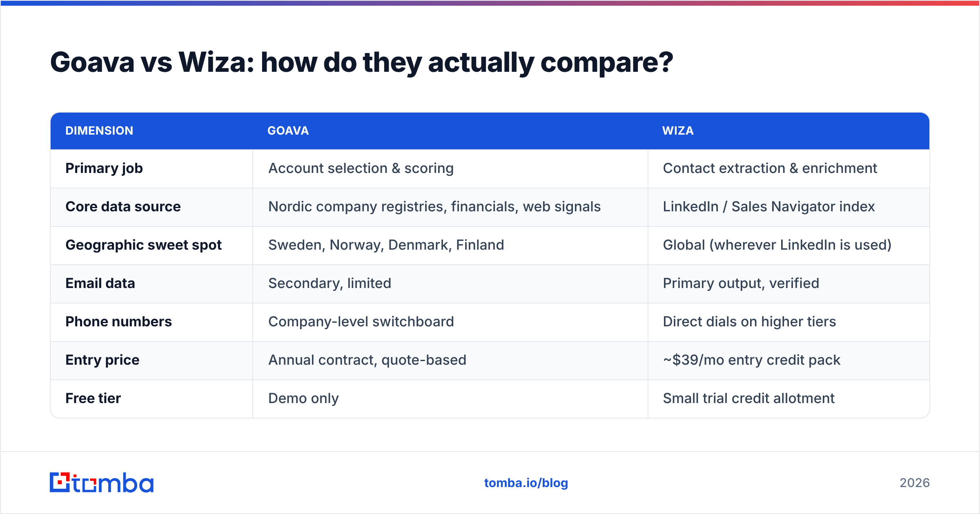The height and width of the screenshot is (514, 980).
Task: Select the Phone numbers row label
Action: coord(118,321)
